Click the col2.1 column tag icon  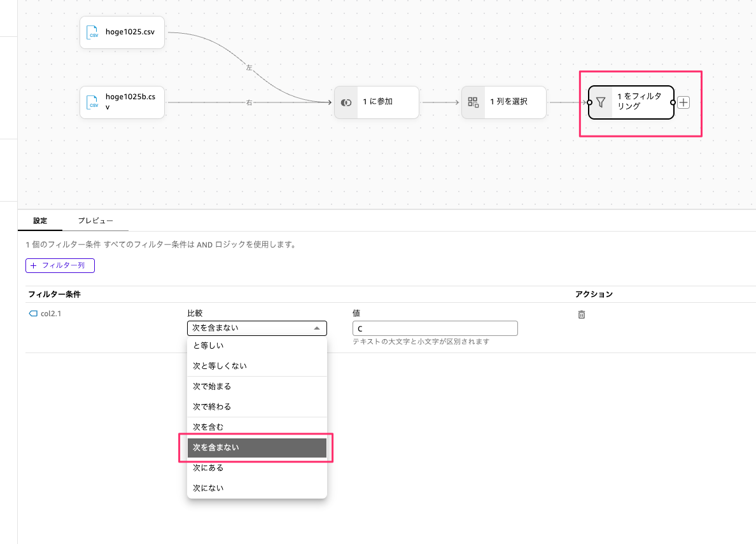click(33, 314)
